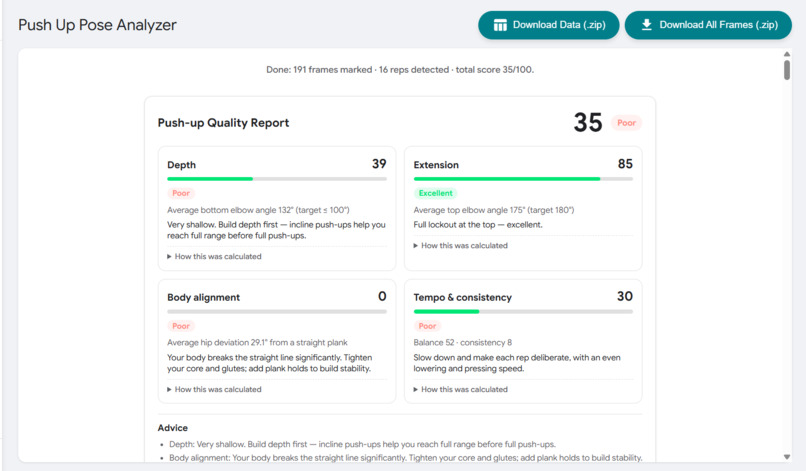
Task: Click 'Average bottom elbow angle 132°' text
Action: click(x=258, y=210)
